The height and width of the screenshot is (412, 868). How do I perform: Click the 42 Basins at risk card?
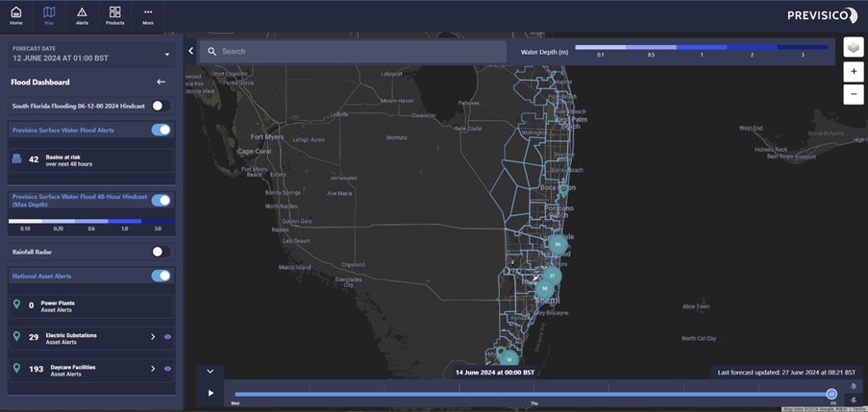point(91,160)
